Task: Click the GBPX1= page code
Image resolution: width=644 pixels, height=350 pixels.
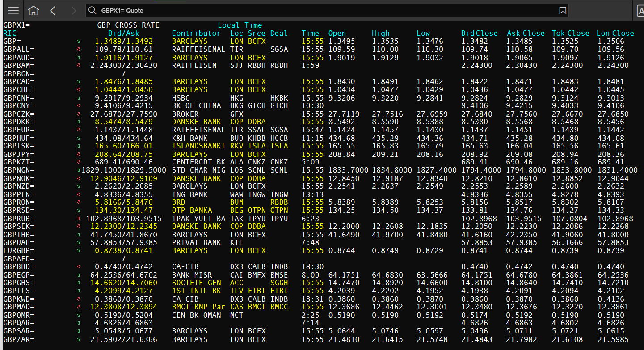Action: point(17,25)
